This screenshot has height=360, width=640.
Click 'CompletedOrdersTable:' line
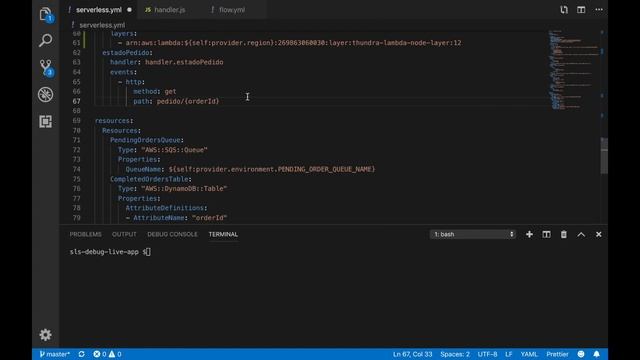click(151, 179)
